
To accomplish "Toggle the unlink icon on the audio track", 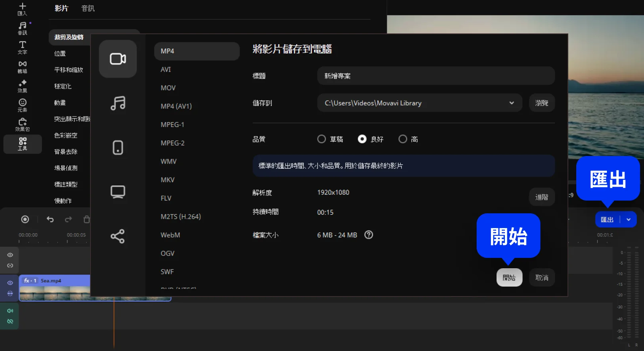I will 10,321.
